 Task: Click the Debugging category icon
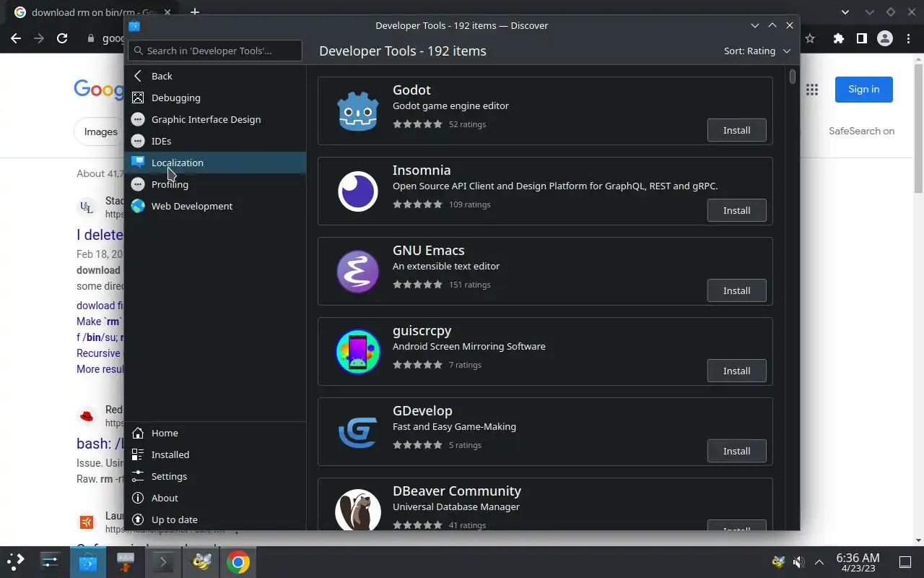[x=138, y=98]
